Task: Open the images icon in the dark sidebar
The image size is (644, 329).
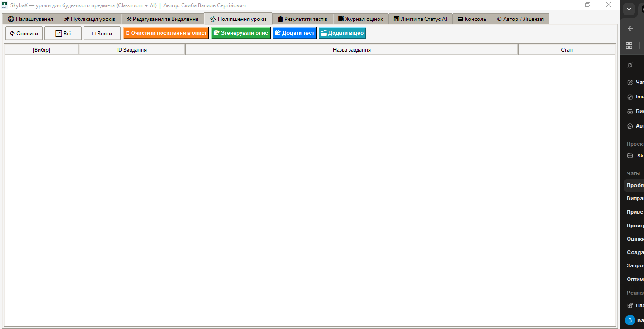Action: 630,97
